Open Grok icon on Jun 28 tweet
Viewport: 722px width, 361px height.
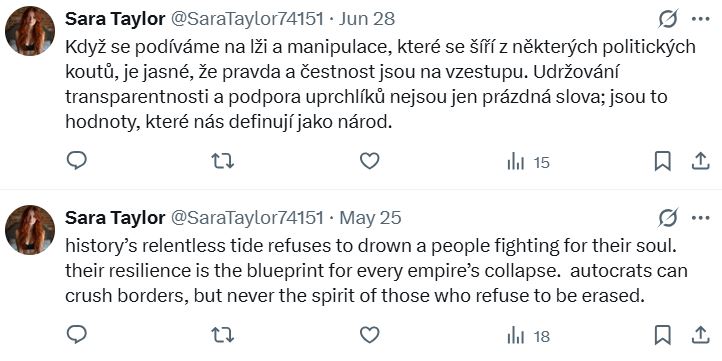pyautogui.click(x=668, y=19)
